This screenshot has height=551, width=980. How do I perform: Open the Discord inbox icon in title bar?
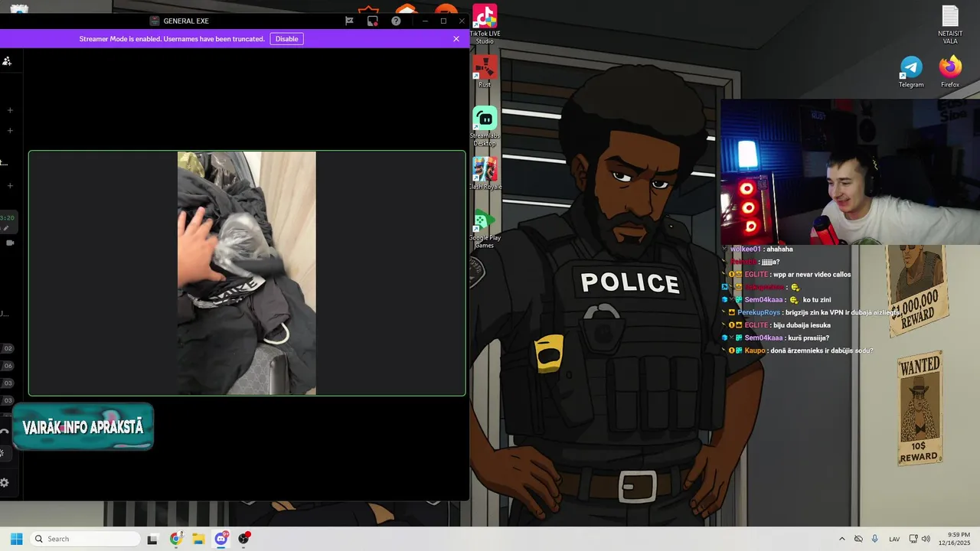(372, 21)
